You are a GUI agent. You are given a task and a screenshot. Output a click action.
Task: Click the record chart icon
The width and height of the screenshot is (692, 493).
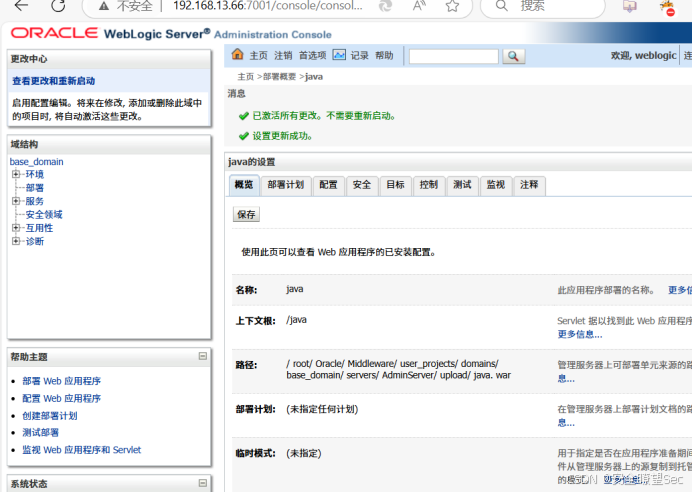[x=339, y=55]
